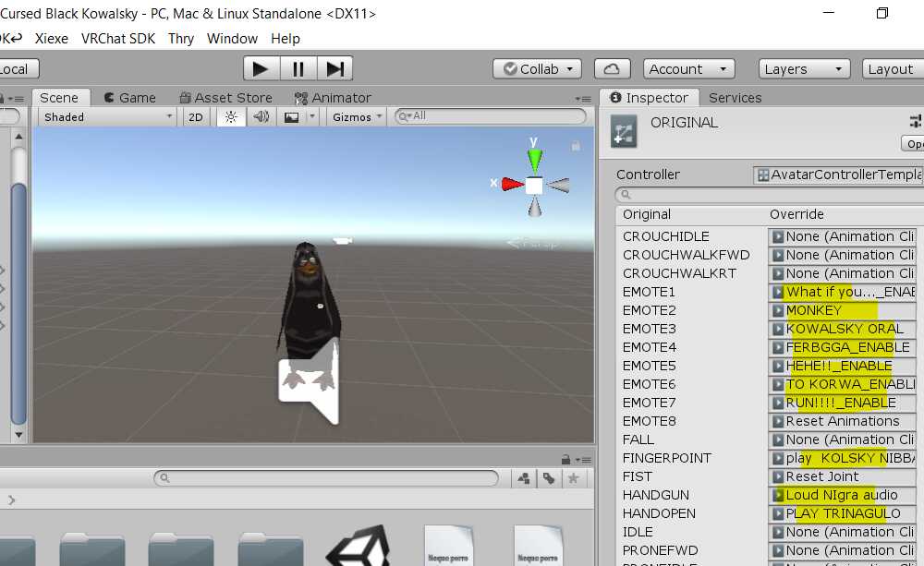Open the VRChat SDK menu
924x566 pixels.
coord(118,39)
